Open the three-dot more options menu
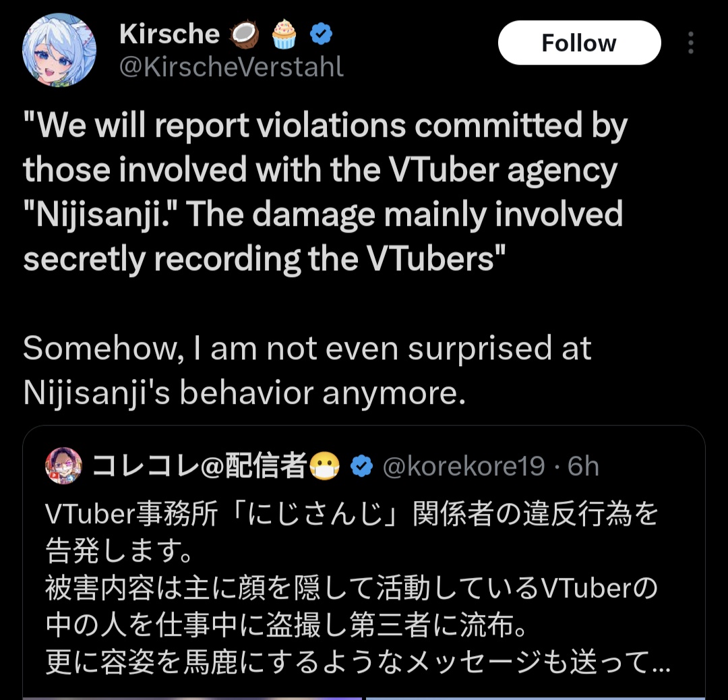This screenshot has width=728, height=700. coord(690,42)
